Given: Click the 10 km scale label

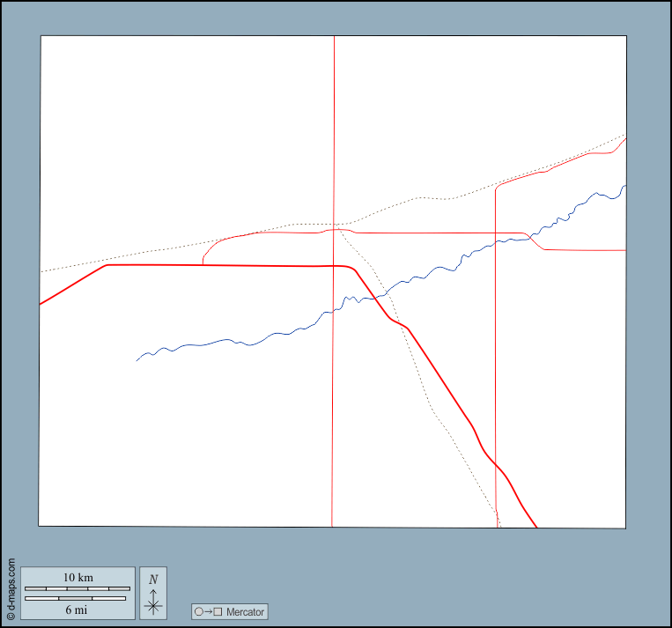Looking at the screenshot, I should pyautogui.click(x=78, y=578).
